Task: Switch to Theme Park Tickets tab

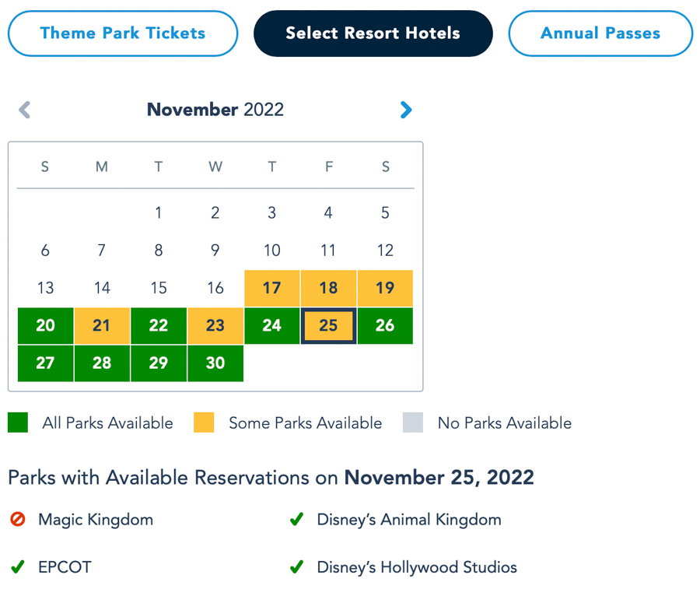Action: click(x=123, y=33)
